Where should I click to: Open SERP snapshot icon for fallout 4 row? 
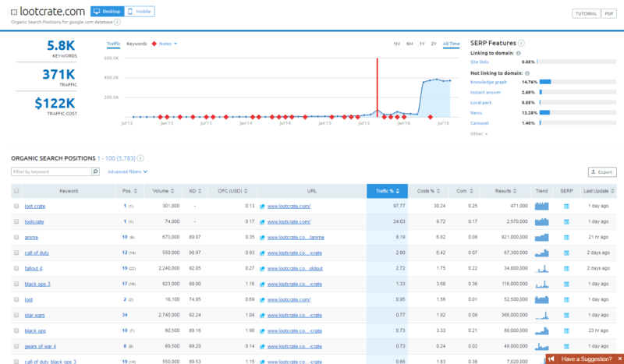566,269
